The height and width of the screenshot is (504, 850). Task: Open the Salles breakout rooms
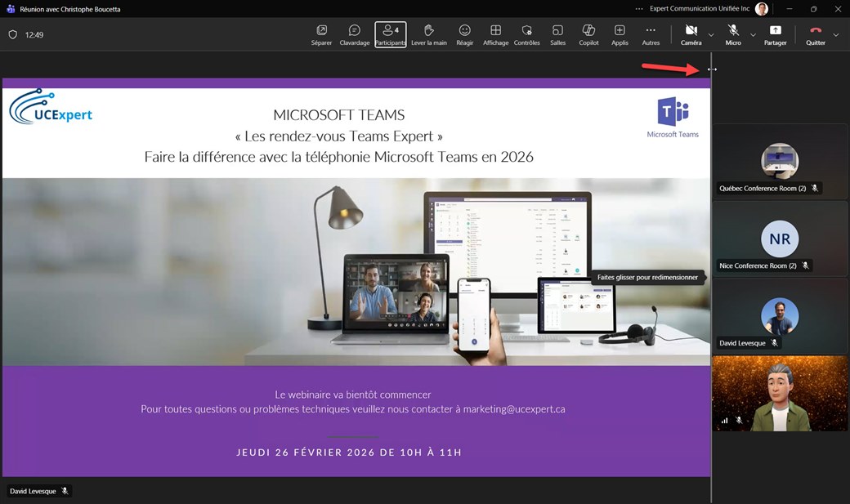(x=557, y=34)
